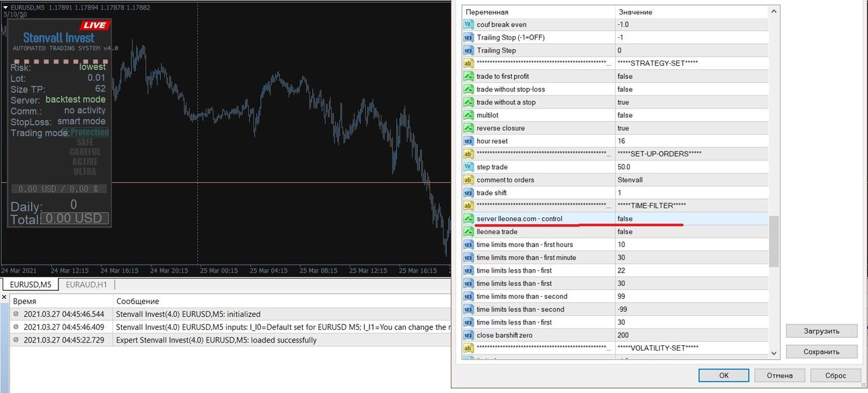This screenshot has width=868, height=393.
Task: Click the string icon on the STRATEGY-SET separator row
Action: 469,63
